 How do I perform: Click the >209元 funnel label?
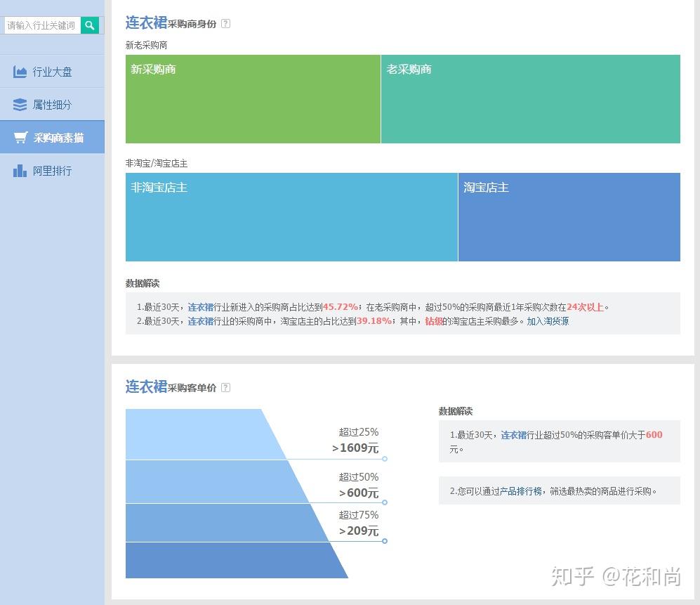pyautogui.click(x=359, y=531)
